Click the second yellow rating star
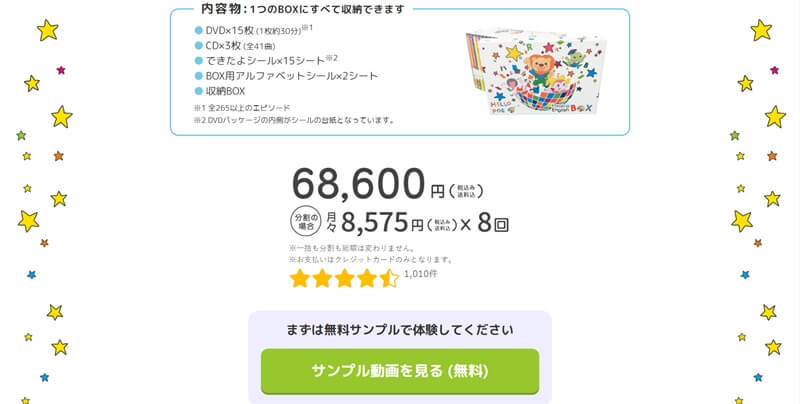The height and width of the screenshot is (404, 800). 322,278
